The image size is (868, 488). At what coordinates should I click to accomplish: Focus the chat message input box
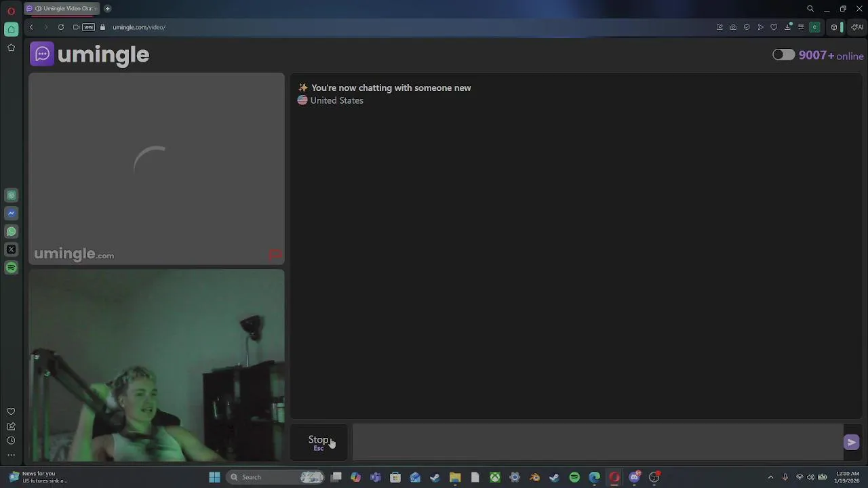(597, 443)
